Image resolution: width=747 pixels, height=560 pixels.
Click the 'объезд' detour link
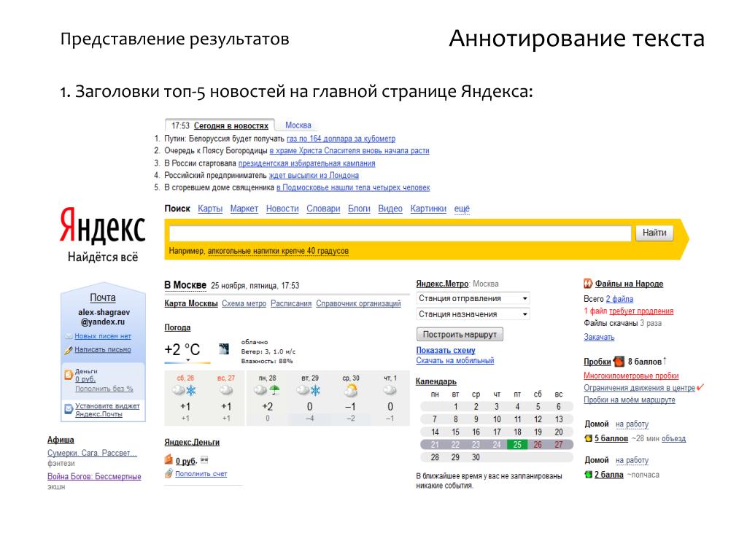click(673, 438)
